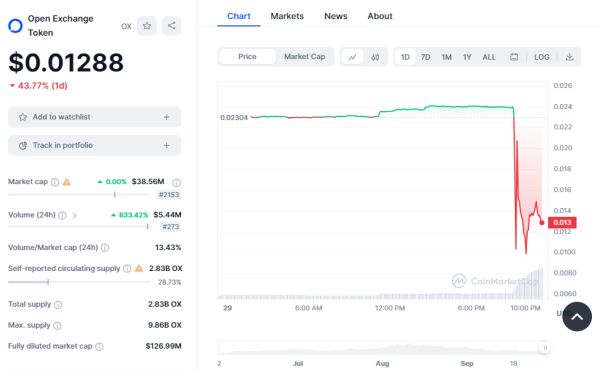Open the About tab

click(380, 16)
